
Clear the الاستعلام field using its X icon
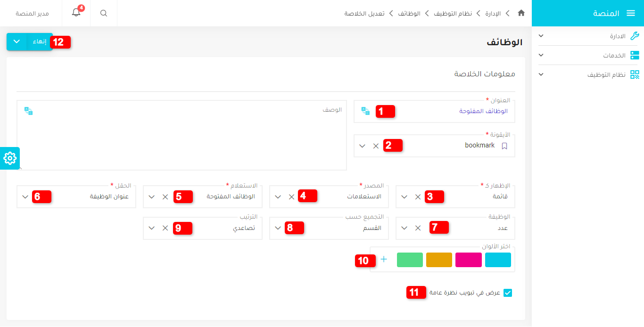pyautogui.click(x=165, y=196)
